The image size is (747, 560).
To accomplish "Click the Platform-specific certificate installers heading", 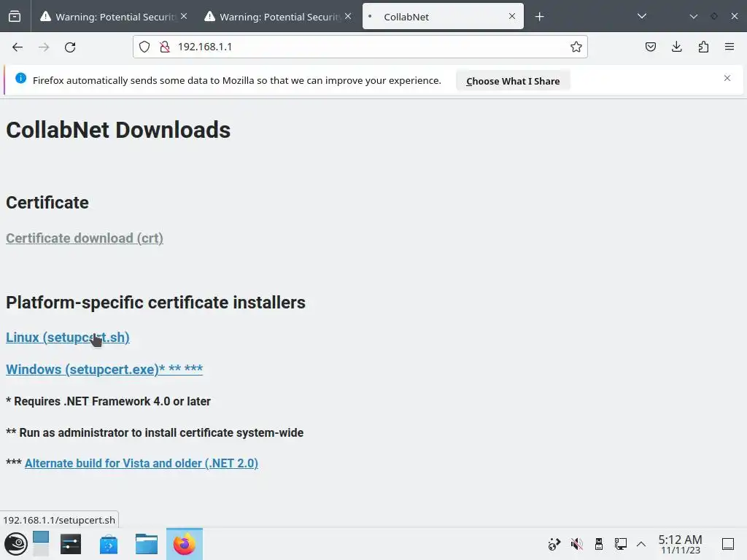I will (x=156, y=303).
